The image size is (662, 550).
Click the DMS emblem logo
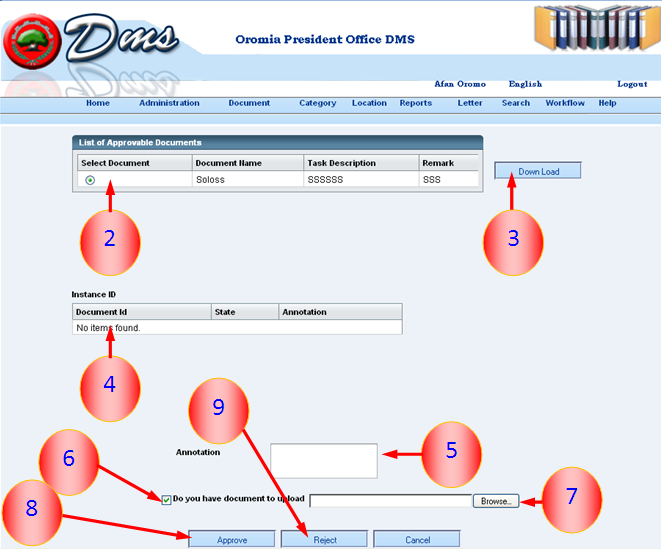tap(33, 41)
